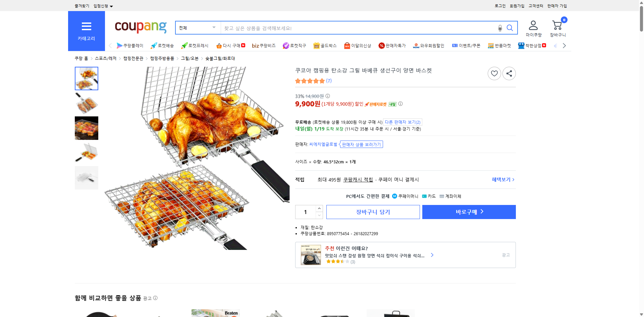
Task: Click the microphone icon in the search bar
Action: click(500, 29)
